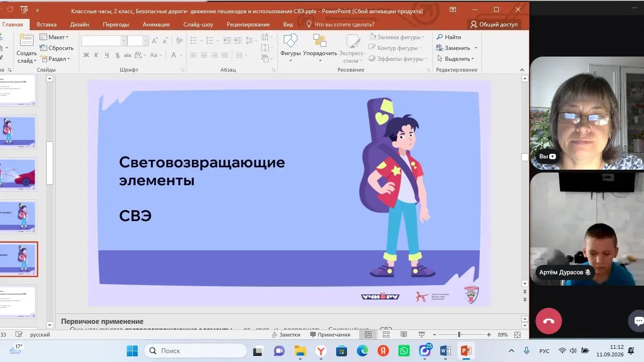Open the Вставка ribbon tab
Screen dimensions: 644x362
pyautogui.click(x=47, y=25)
